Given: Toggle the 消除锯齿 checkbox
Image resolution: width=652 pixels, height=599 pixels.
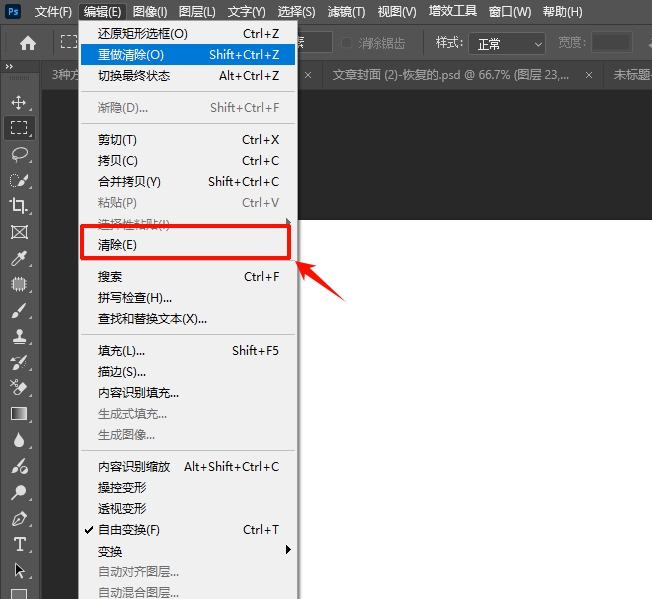Looking at the screenshot, I should tap(347, 43).
